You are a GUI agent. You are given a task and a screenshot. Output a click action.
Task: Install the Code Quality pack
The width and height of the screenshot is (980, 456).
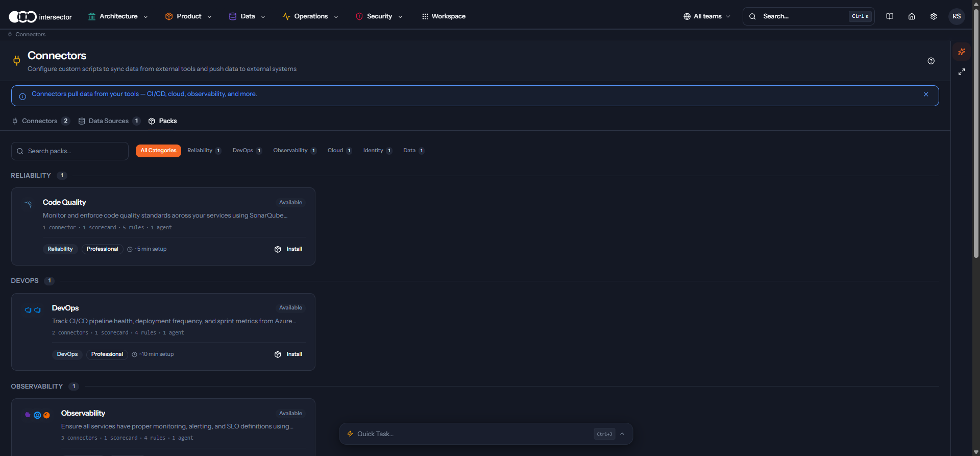(x=288, y=249)
